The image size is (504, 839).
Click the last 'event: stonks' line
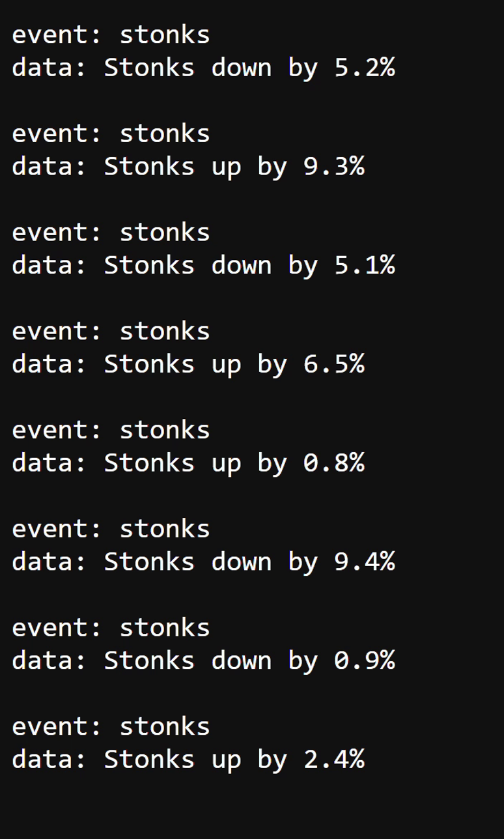[111, 726]
